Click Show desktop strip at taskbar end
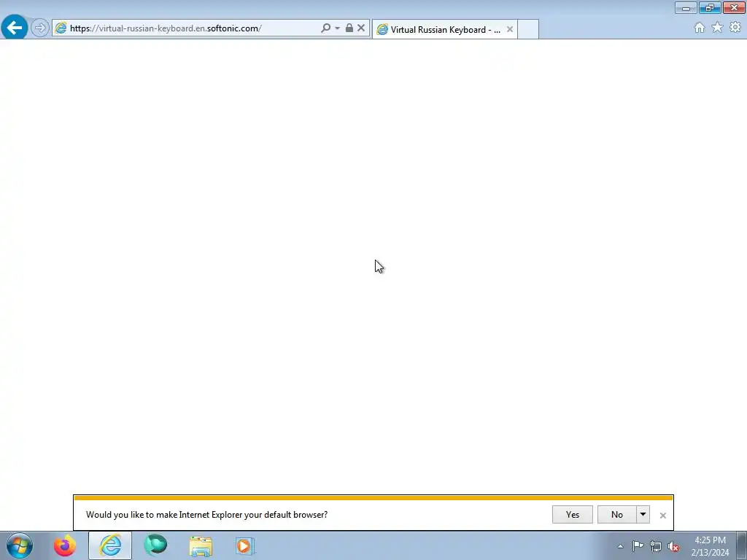 coord(742,545)
